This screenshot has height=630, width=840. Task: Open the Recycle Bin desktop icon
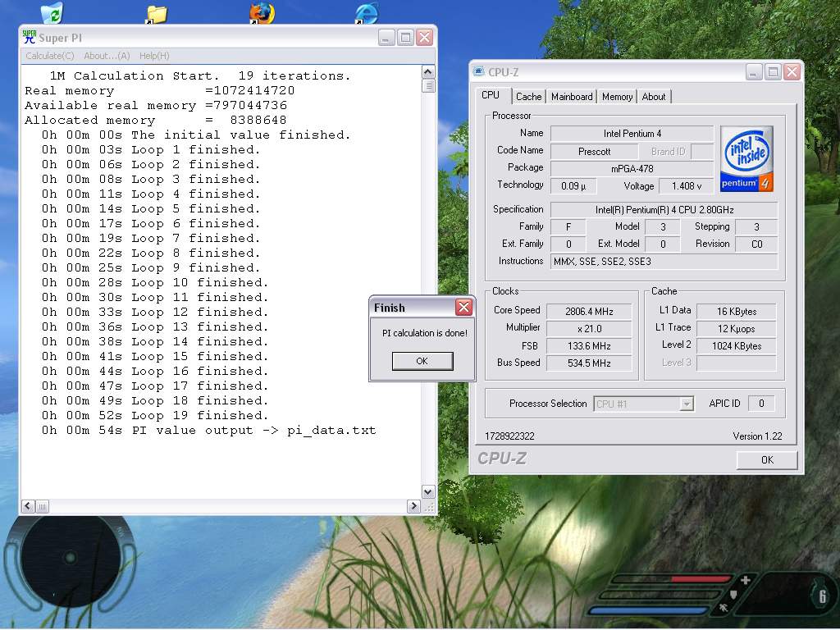click(x=52, y=12)
